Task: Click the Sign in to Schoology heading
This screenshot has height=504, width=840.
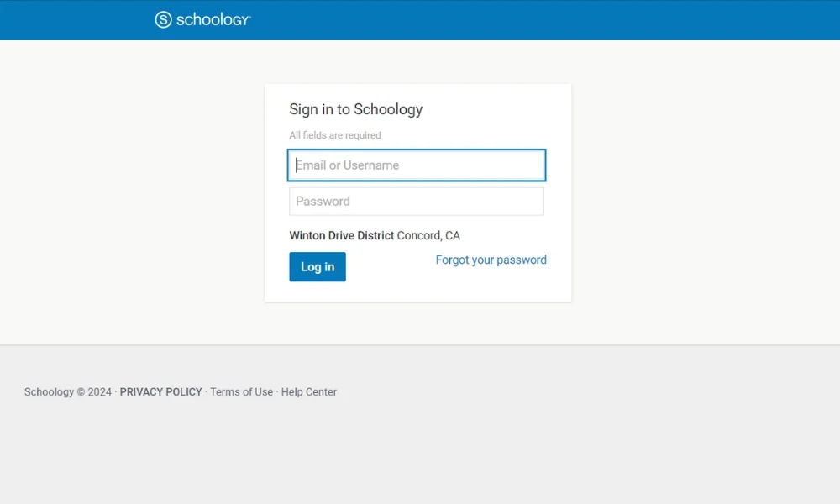Action: [356, 109]
